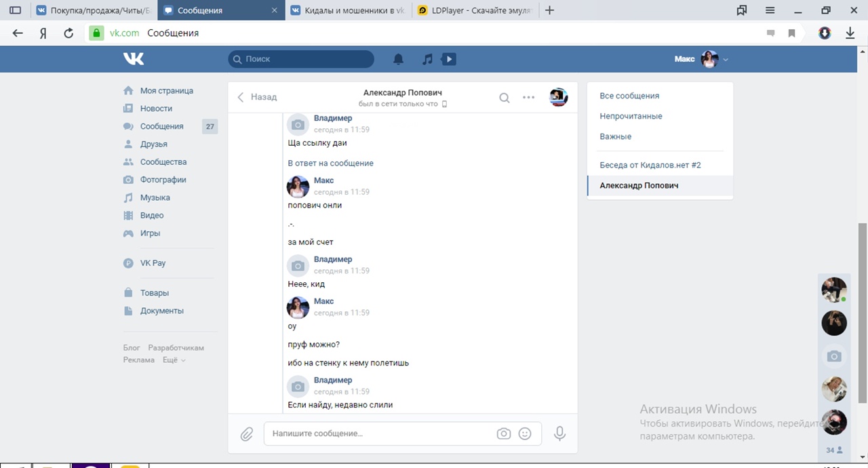Click the page vertical scrollbar
Image resolution: width=868 pixels, height=468 pixels.
point(863,271)
